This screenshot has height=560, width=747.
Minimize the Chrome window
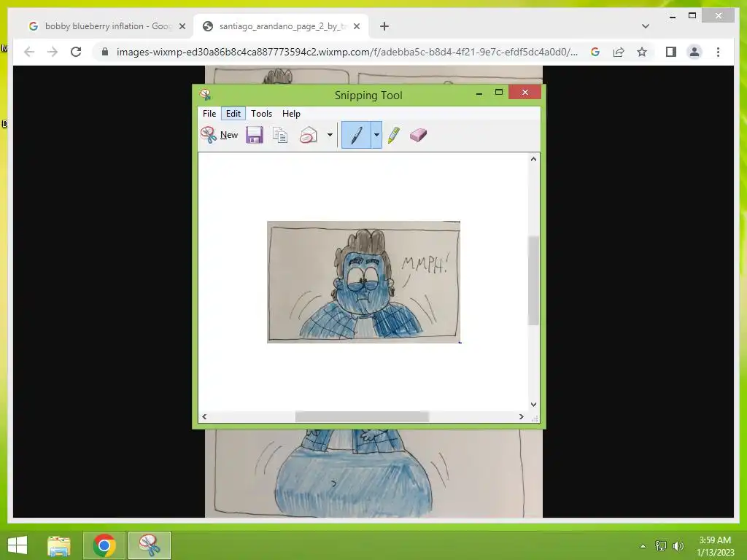pos(672,16)
